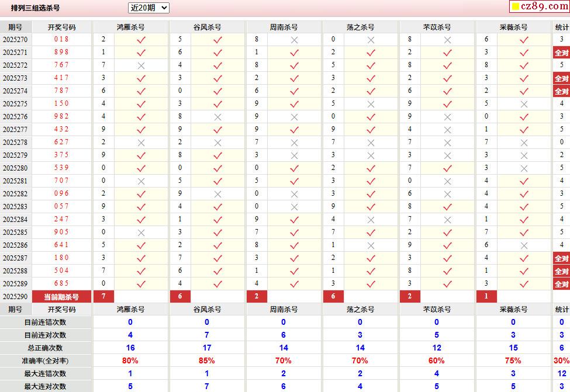570x392 pixels.
Task: Select the 谷风杀号 cross mark in row 2025276
Action: pyautogui.click(x=217, y=117)
